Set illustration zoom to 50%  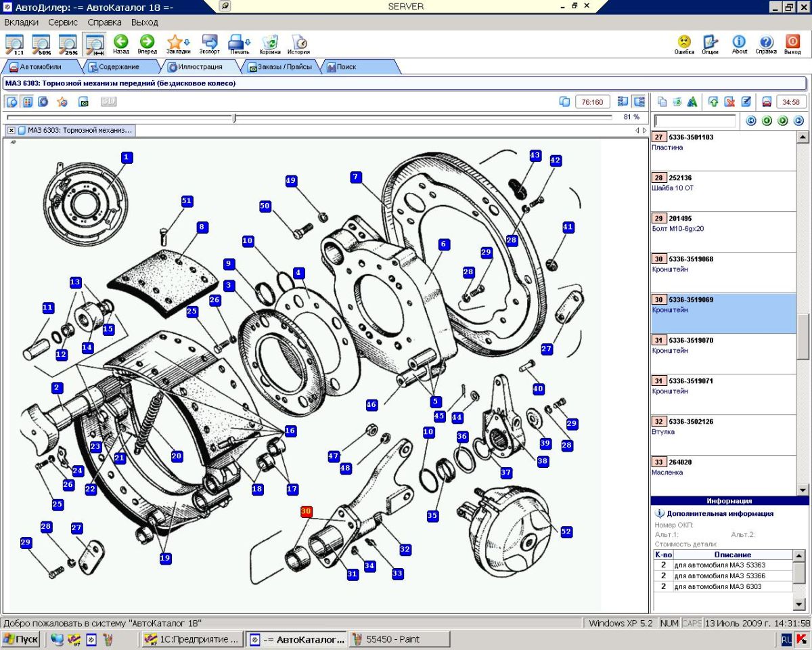[x=41, y=45]
